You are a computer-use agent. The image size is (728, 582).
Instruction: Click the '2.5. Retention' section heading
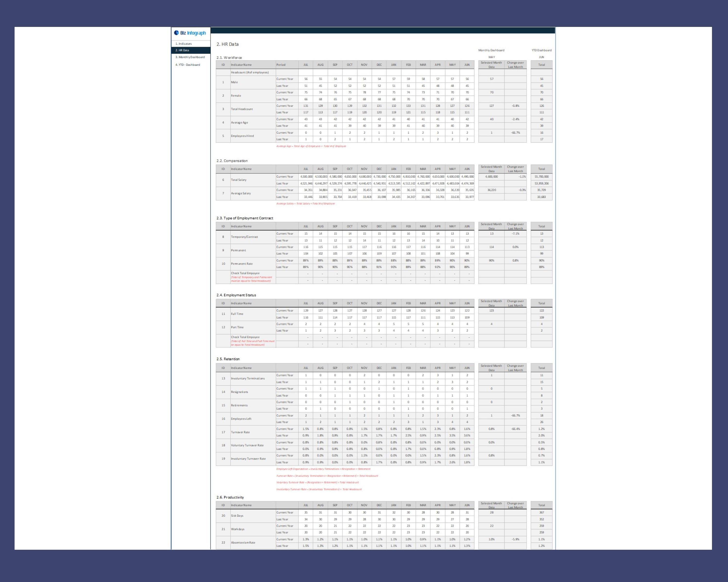click(x=228, y=359)
